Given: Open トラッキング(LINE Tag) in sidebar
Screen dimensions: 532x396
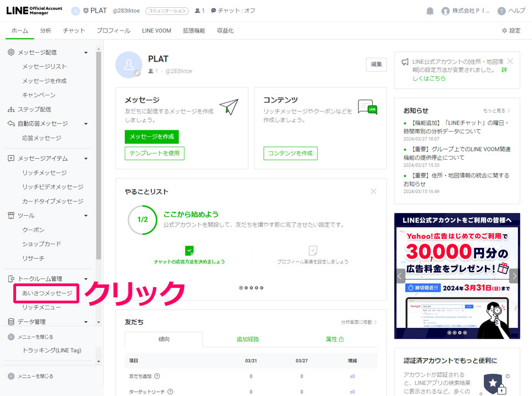Looking at the screenshot, I should point(52,350).
